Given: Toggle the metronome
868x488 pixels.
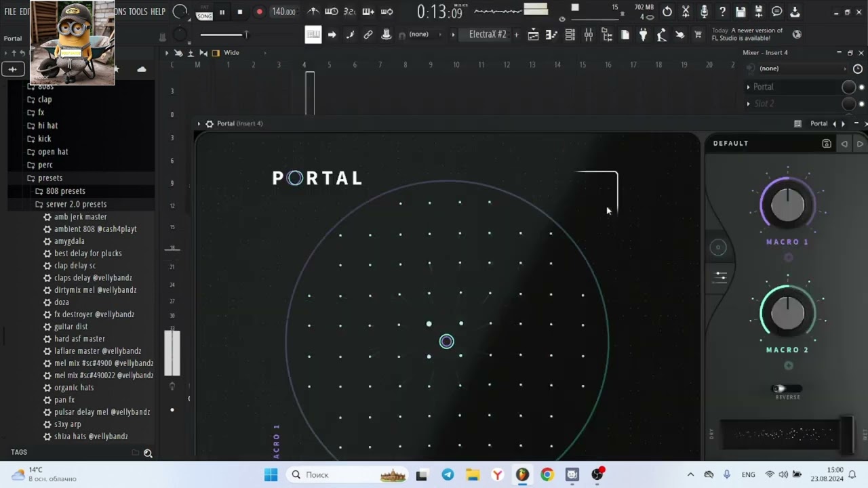Looking at the screenshot, I should [x=313, y=12].
